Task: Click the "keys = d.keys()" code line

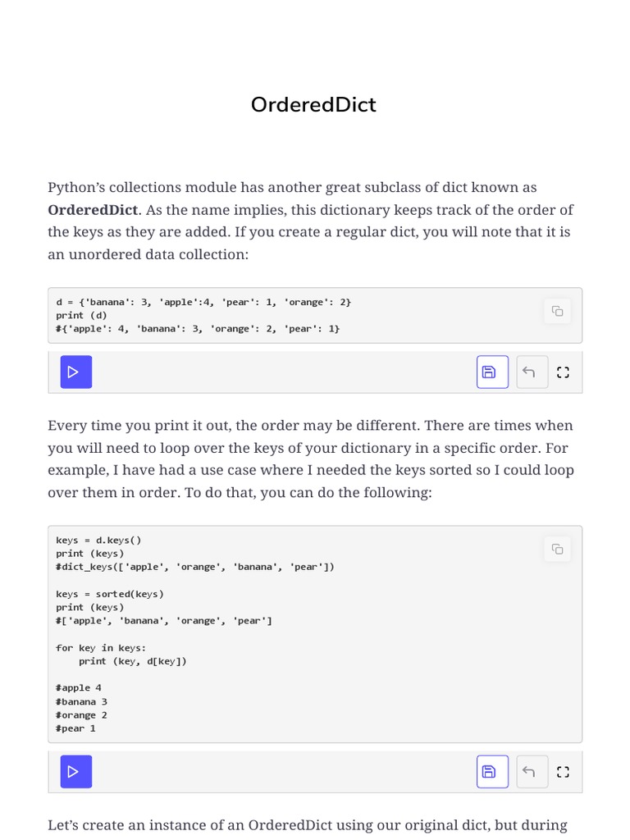Action: coord(98,540)
